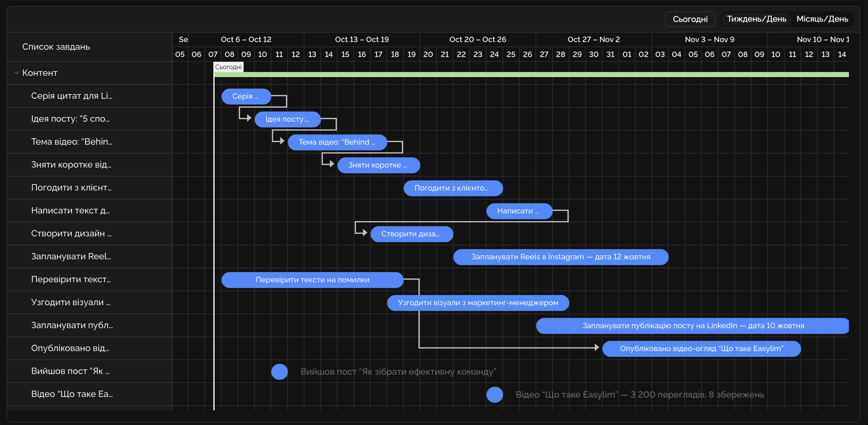Click the arrowhead entering Ідея посту bar
This screenshot has width=868, height=425.
[249, 118]
